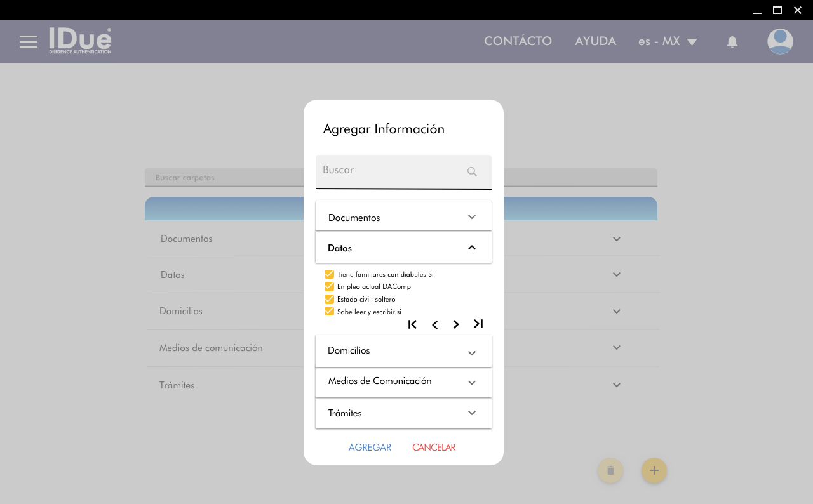This screenshot has width=813, height=504.
Task: Click the yellow plus add button
Action: coord(654,470)
